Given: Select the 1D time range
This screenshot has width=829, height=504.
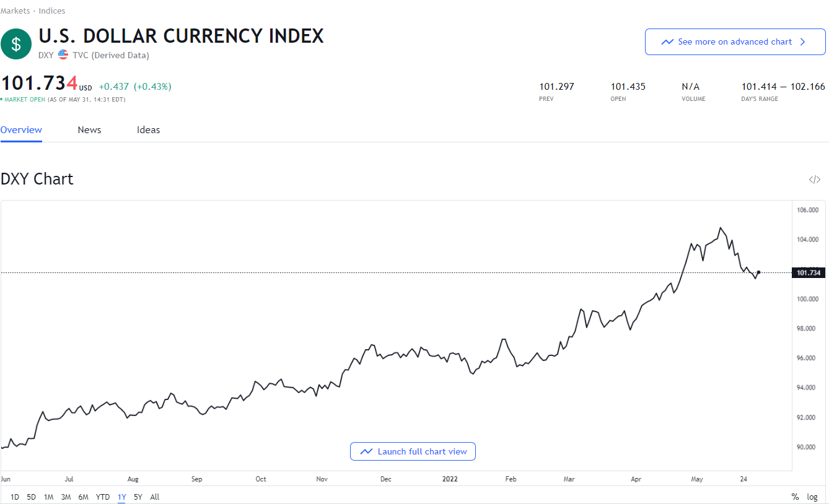Looking at the screenshot, I should click(15, 497).
